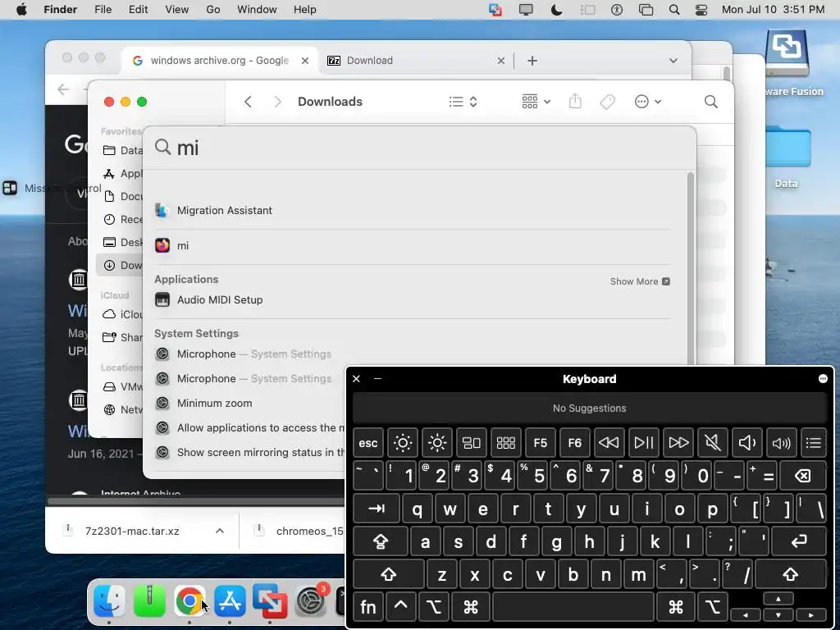Open Google Chrome from the Dock
The width and height of the screenshot is (840, 630).
click(x=189, y=601)
